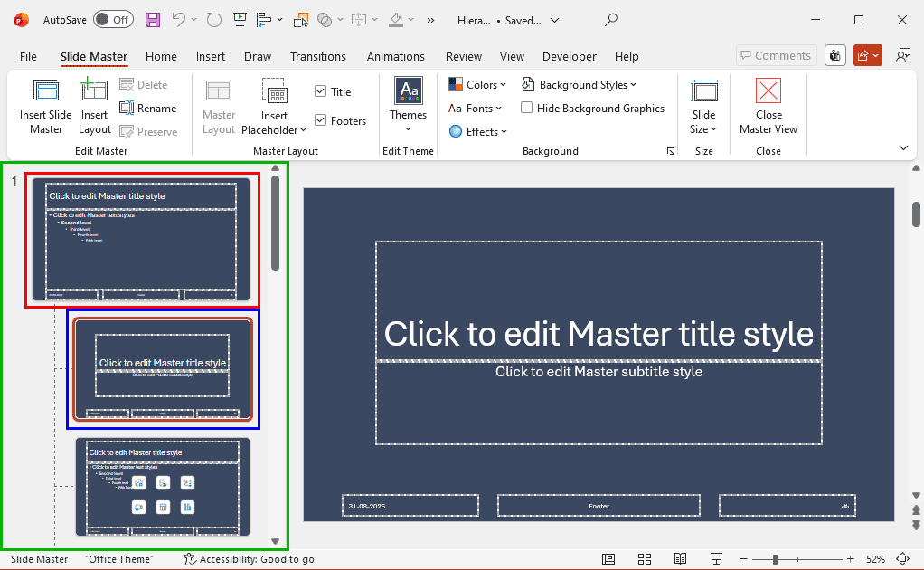Open Background Styles dropdown
Image resolution: width=924 pixels, height=570 pixels.
[580, 85]
